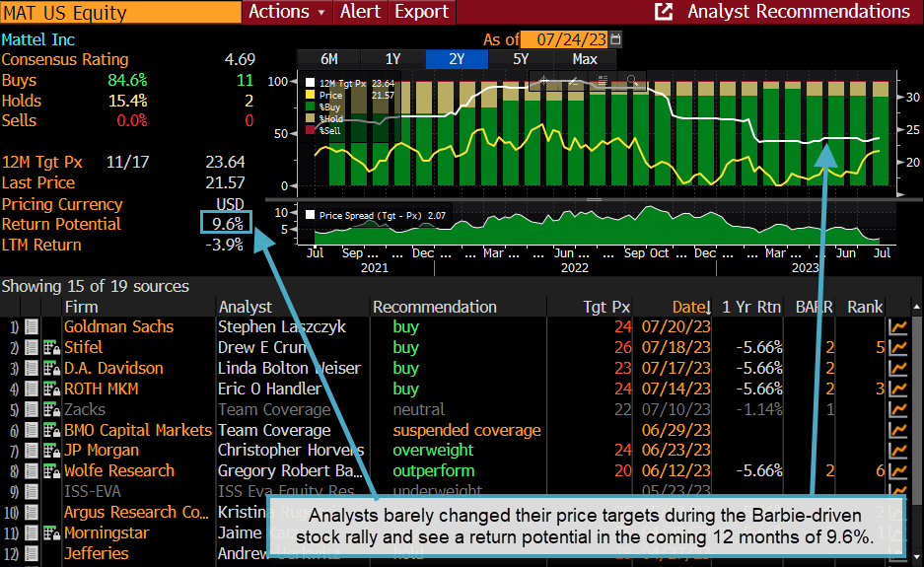Click the 1 Yr Rtn column header
The height and width of the screenshot is (567, 924).
point(750,307)
